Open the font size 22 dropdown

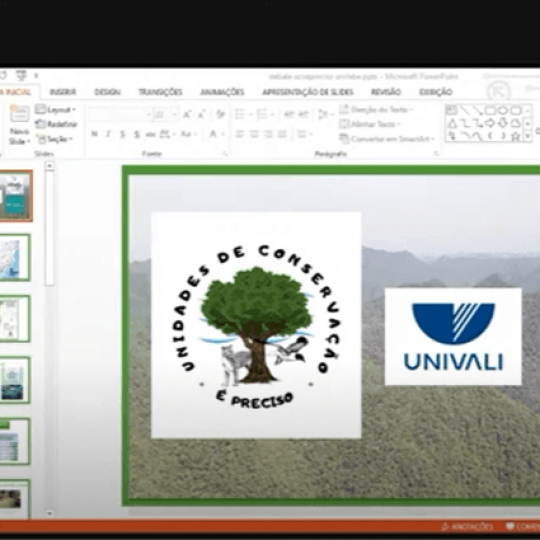[x=174, y=114]
